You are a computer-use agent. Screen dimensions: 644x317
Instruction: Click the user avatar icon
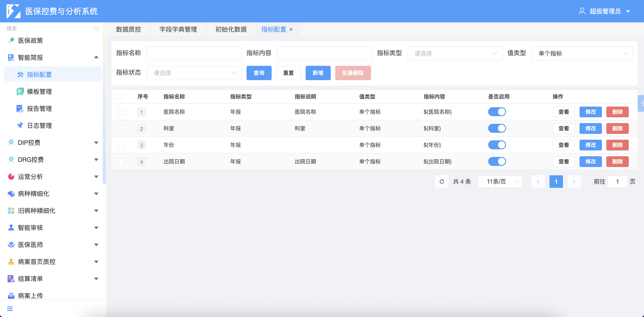tap(582, 11)
